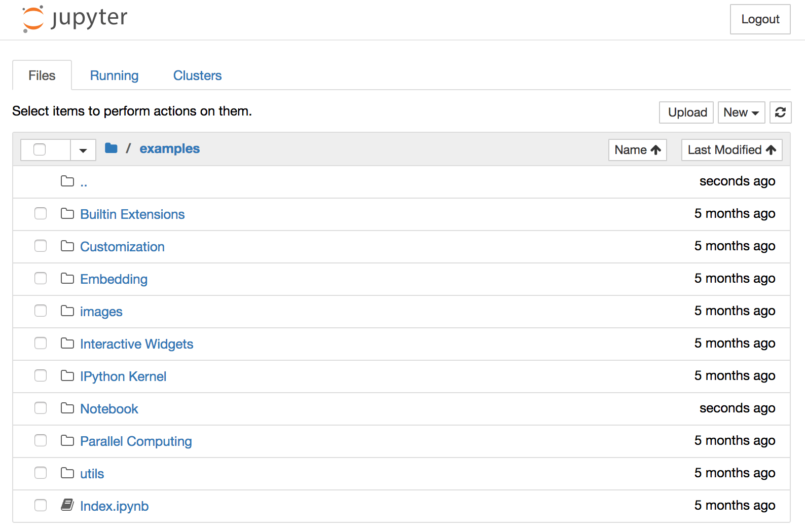
Task: Click 'seconds ago' in the Notebook row
Action: point(737,408)
